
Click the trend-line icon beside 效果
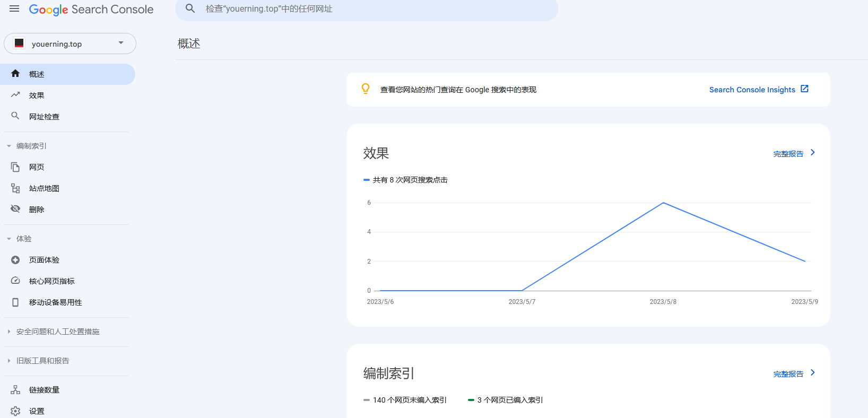pyautogui.click(x=15, y=95)
